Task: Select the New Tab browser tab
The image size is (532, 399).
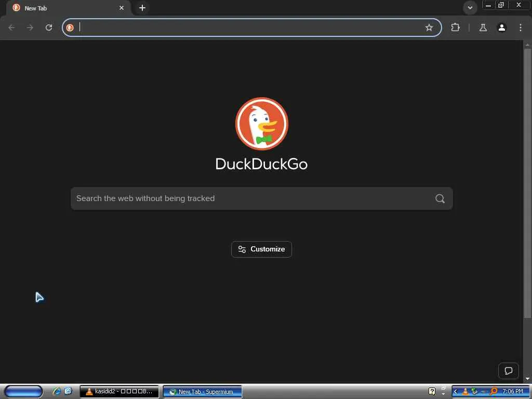Action: click(68, 8)
